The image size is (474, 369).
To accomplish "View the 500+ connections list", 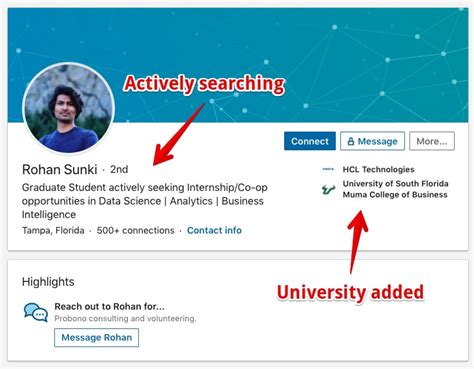I will [x=135, y=230].
